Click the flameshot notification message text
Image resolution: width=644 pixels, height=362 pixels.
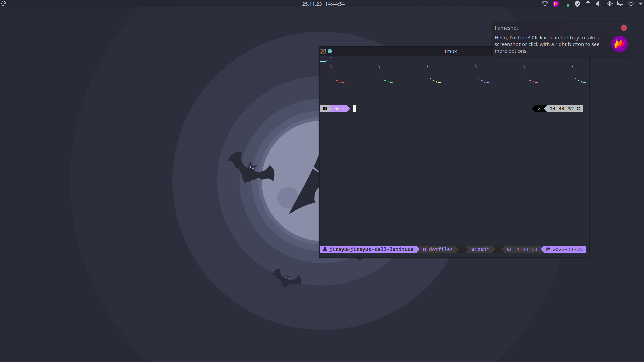(x=547, y=44)
